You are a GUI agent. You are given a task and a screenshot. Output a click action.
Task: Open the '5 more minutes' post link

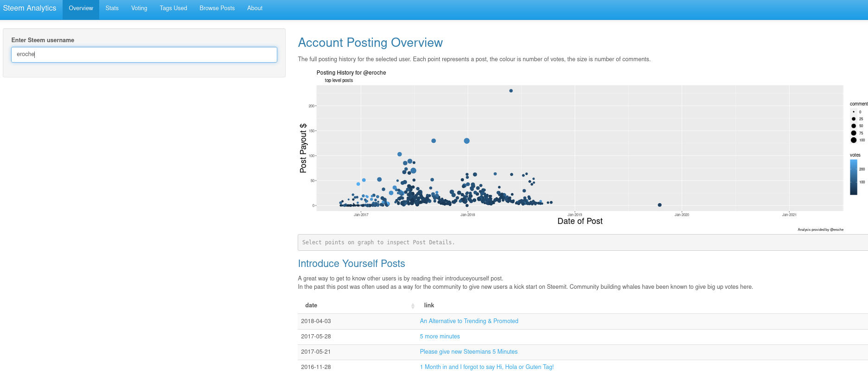coord(440,337)
